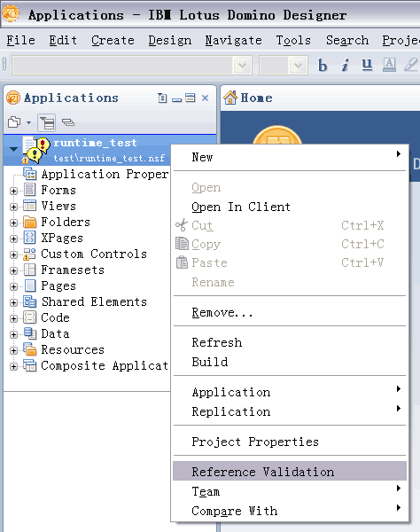The image size is (420, 532).
Task: Minimize the Applications panel
Action: (176, 99)
